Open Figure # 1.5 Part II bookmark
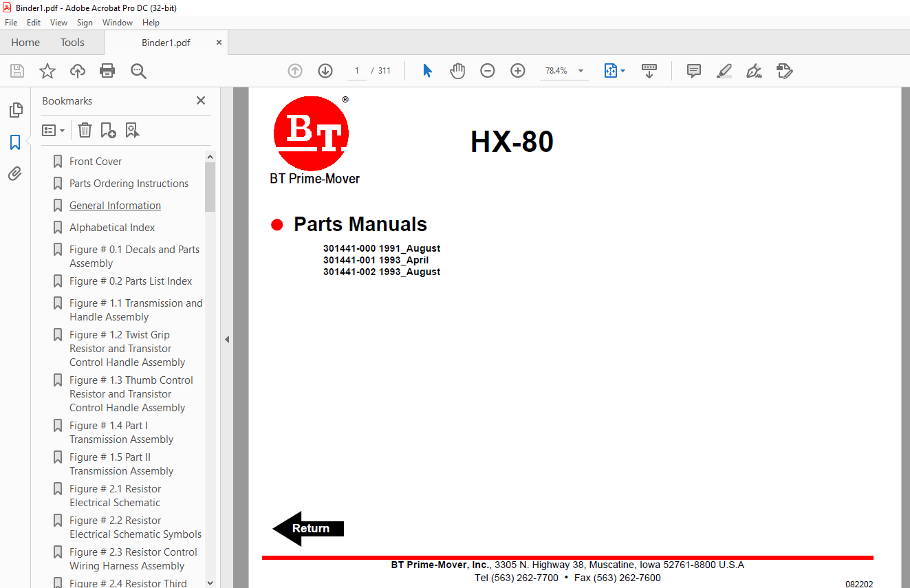 pyautogui.click(x=121, y=464)
